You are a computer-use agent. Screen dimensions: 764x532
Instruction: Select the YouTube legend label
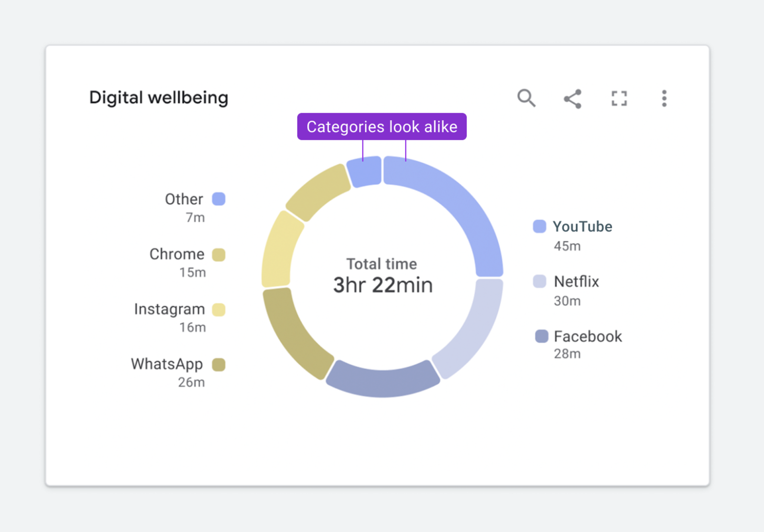[x=582, y=227]
